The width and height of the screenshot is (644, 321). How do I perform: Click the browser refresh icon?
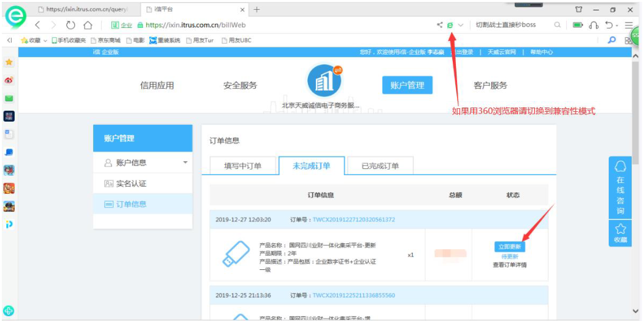pos(71,25)
